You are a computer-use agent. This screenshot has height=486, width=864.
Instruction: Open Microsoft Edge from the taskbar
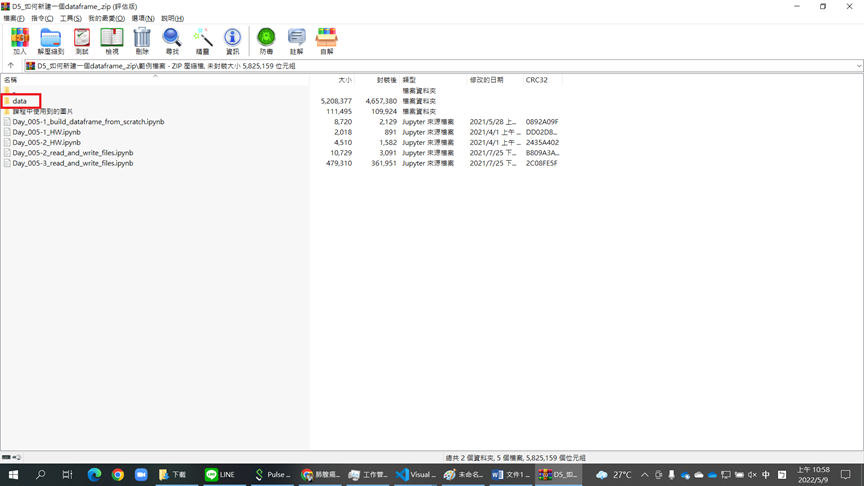[x=94, y=474]
